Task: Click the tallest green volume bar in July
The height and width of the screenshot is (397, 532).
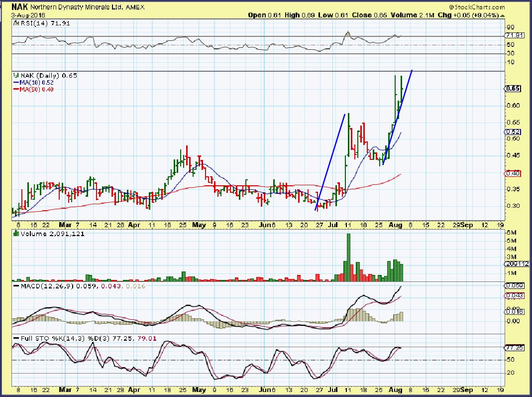Action: 348,258
